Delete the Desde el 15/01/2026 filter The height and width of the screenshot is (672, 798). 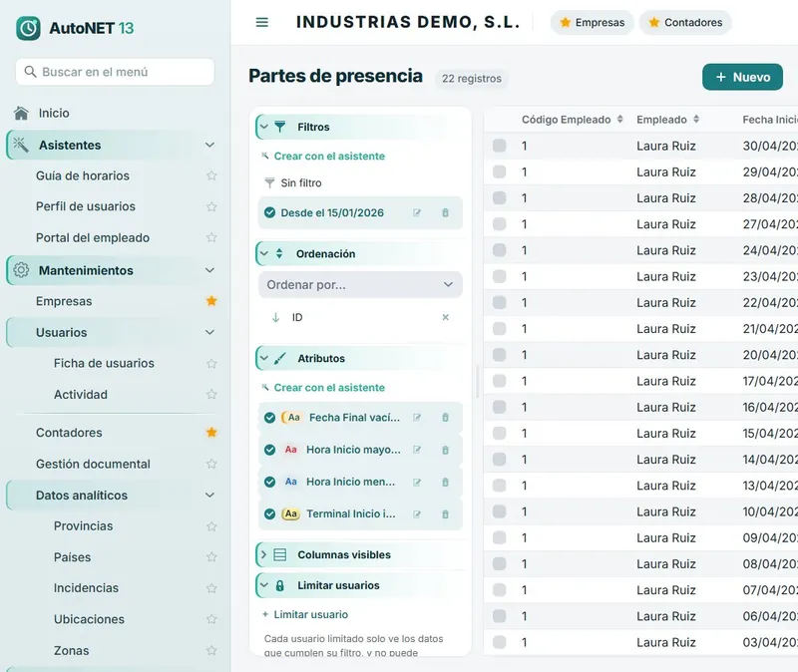pyautogui.click(x=445, y=212)
